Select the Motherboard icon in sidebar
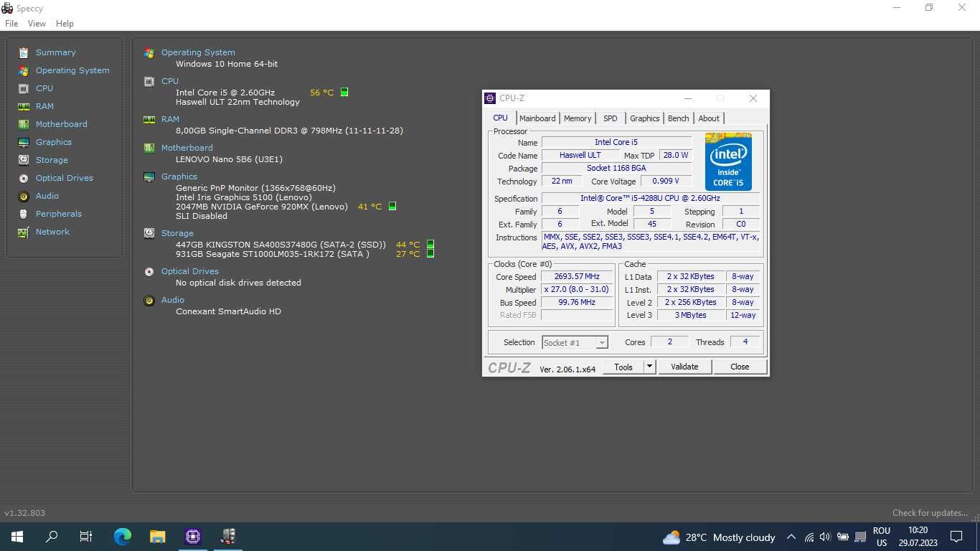The height and width of the screenshot is (551, 980). coord(24,124)
